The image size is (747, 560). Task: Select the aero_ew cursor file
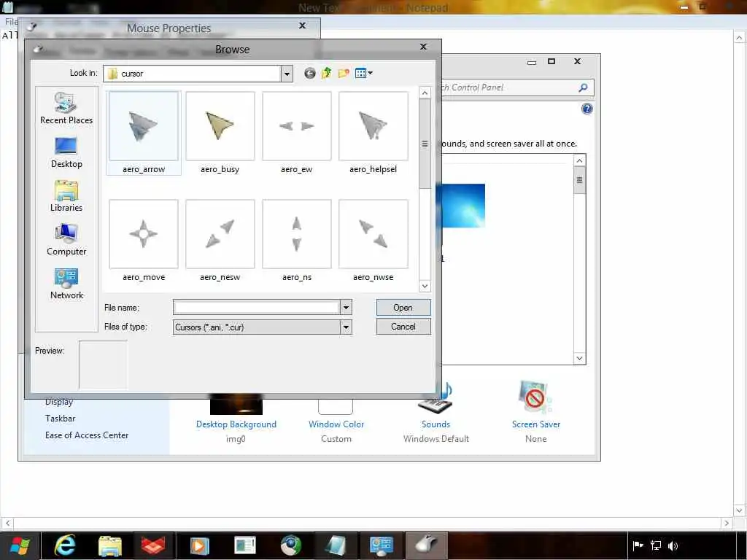[x=296, y=133]
